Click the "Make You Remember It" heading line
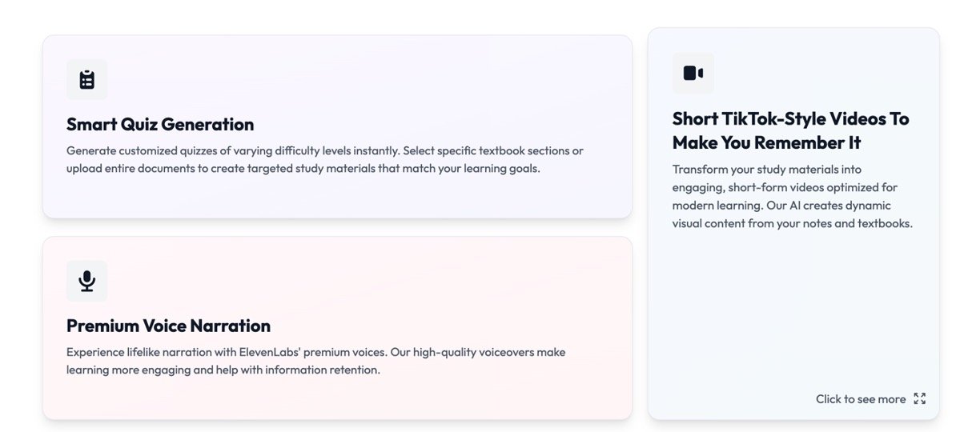 pos(766,142)
